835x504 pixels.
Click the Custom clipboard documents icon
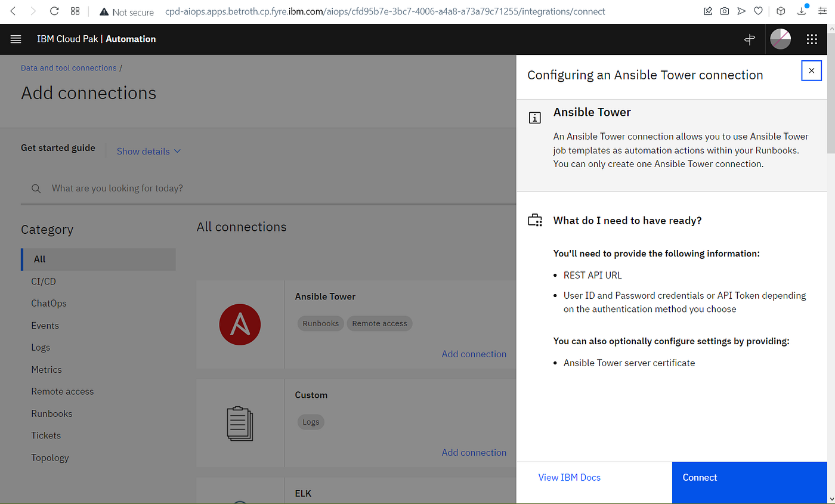click(240, 423)
